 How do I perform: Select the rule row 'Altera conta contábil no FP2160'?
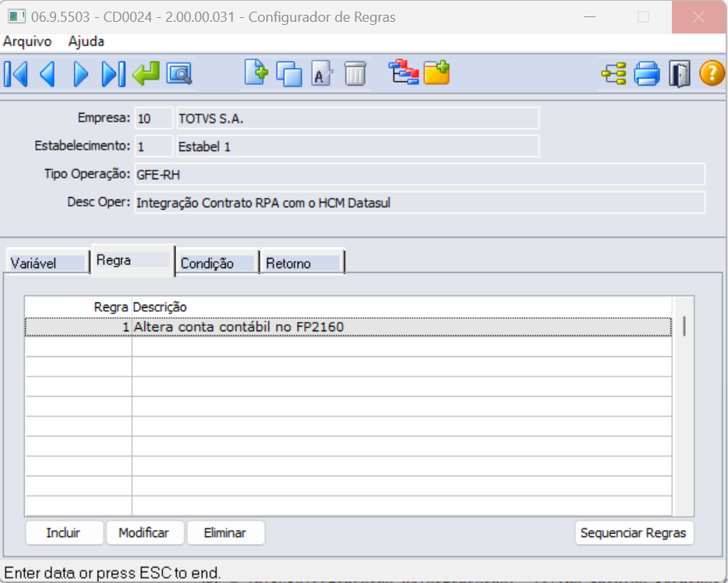348,327
